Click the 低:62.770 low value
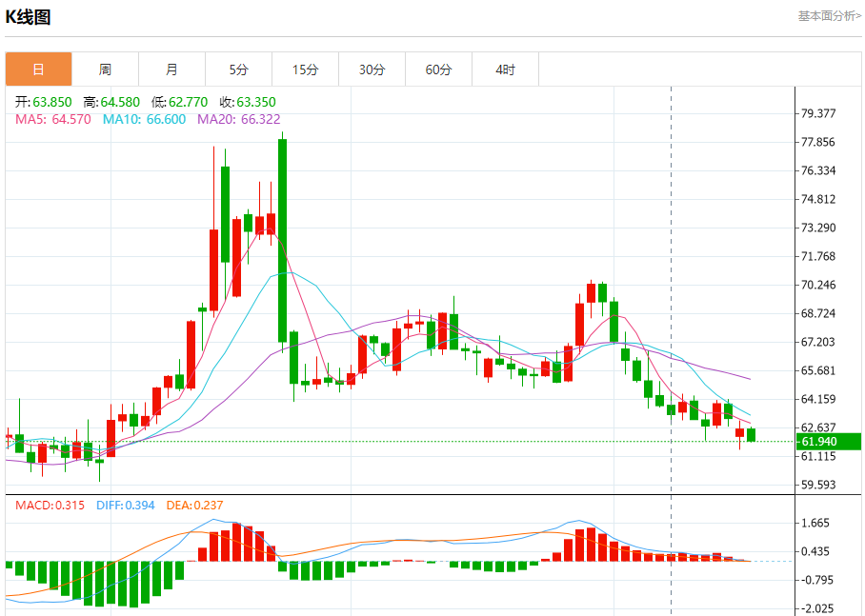Viewport: 865px width, 616px height. click(179, 102)
